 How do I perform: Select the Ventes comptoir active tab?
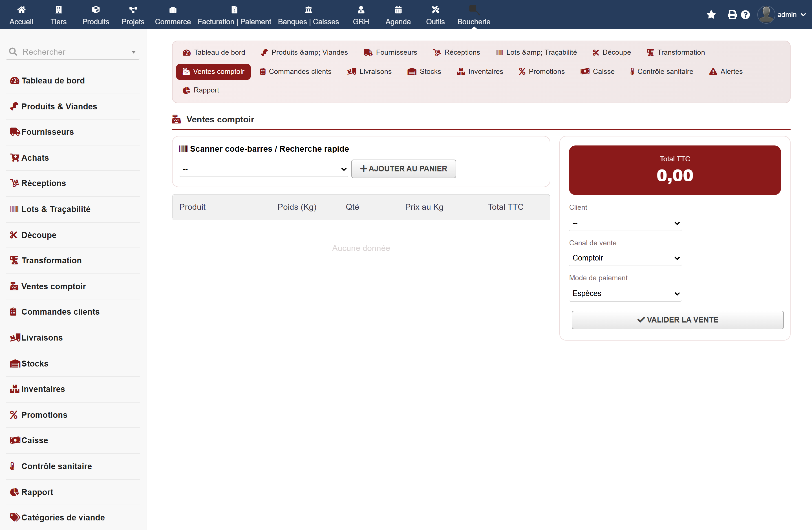tap(213, 72)
